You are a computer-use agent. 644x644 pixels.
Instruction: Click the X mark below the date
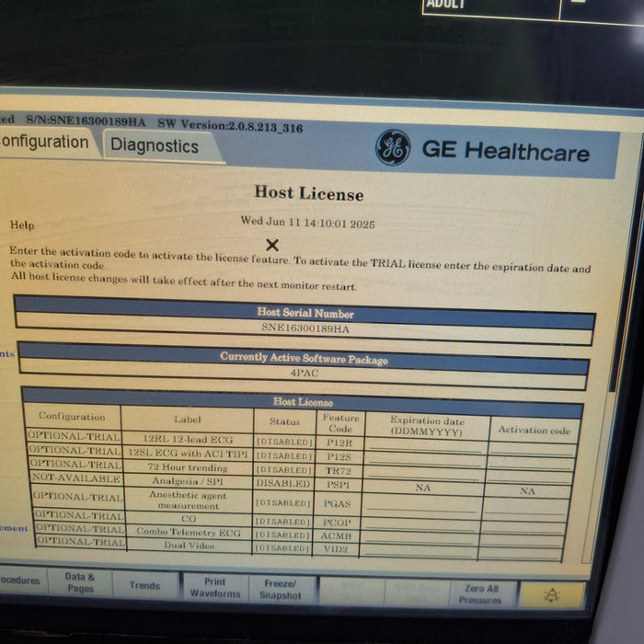[272, 246]
